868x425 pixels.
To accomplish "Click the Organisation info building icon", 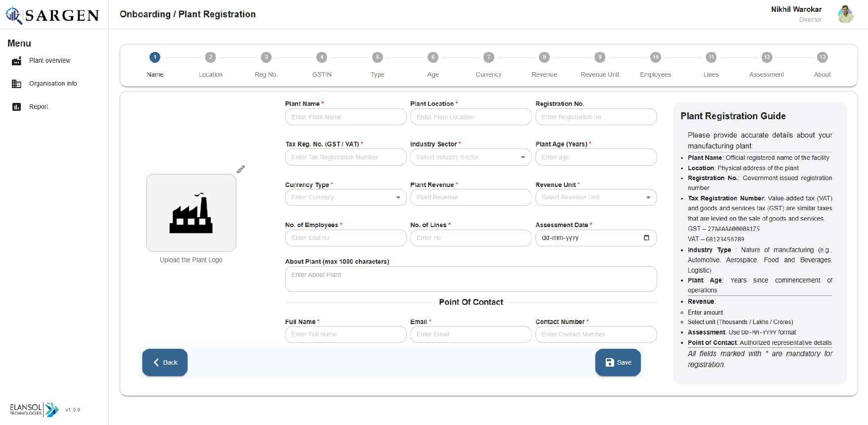I will point(16,84).
